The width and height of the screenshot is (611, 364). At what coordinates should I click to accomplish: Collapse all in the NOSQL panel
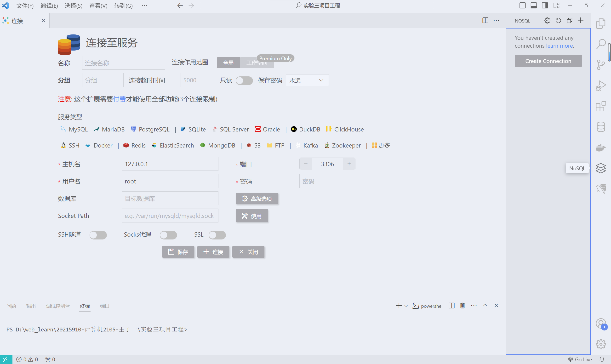tap(570, 21)
